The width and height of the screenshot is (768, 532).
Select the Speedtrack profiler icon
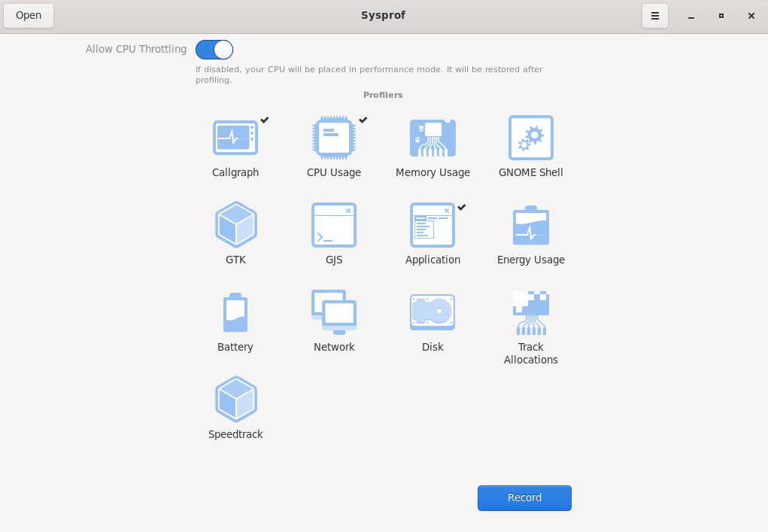pyautogui.click(x=235, y=400)
